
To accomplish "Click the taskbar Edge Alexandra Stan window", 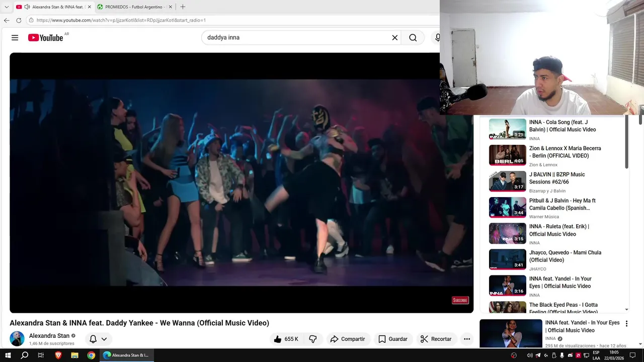I will (126, 355).
